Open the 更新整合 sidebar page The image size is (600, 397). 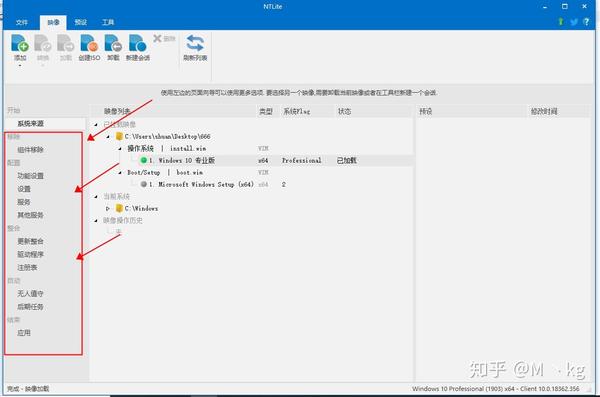[x=31, y=241]
